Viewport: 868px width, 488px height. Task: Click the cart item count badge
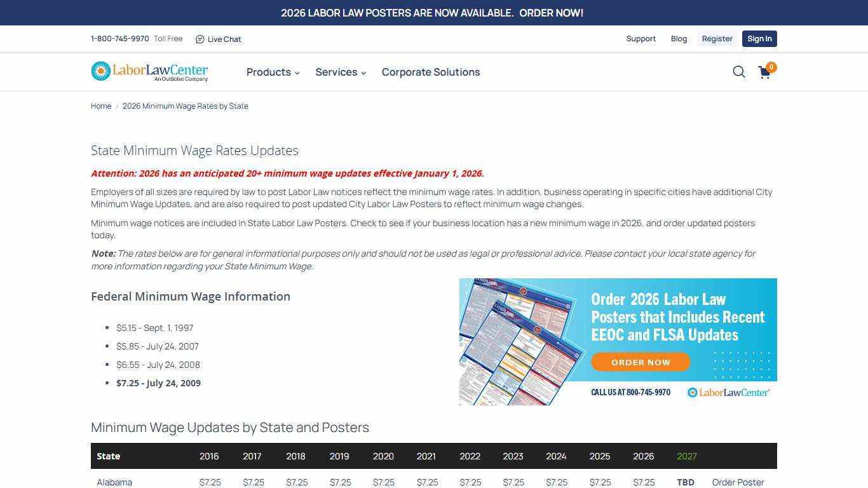click(771, 67)
